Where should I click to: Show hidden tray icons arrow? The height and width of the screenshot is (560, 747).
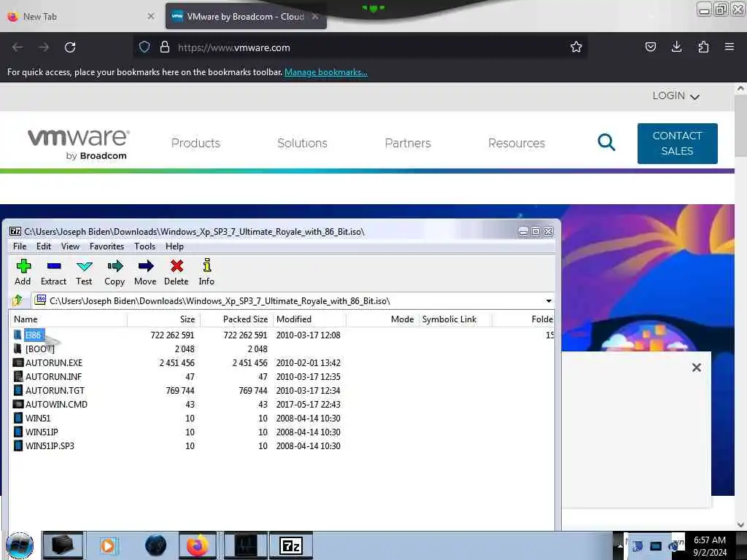[620, 545]
